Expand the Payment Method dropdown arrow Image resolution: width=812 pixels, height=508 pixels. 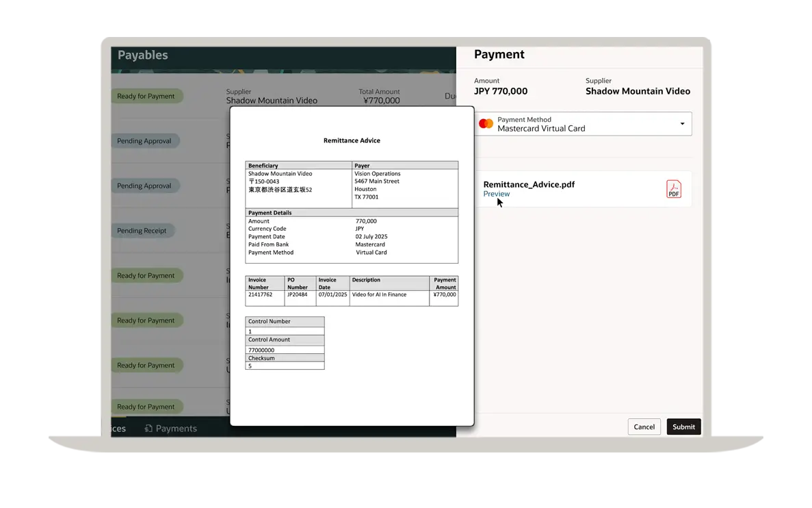pos(682,124)
